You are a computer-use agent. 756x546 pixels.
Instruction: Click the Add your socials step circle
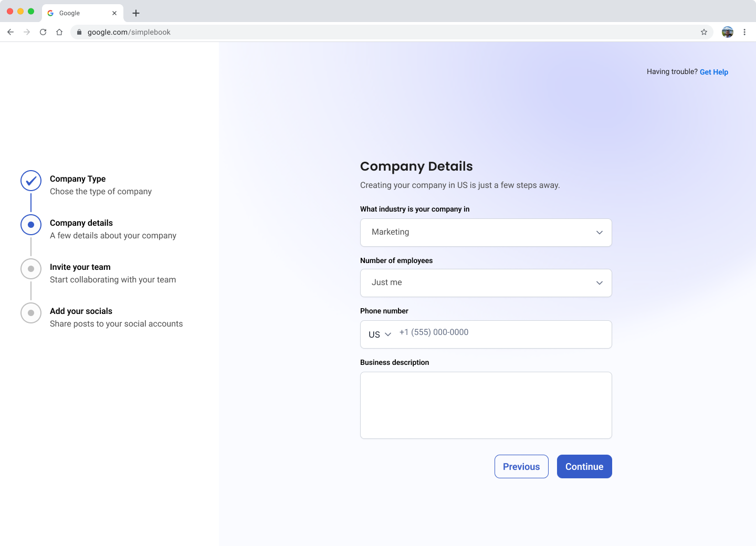[31, 313]
